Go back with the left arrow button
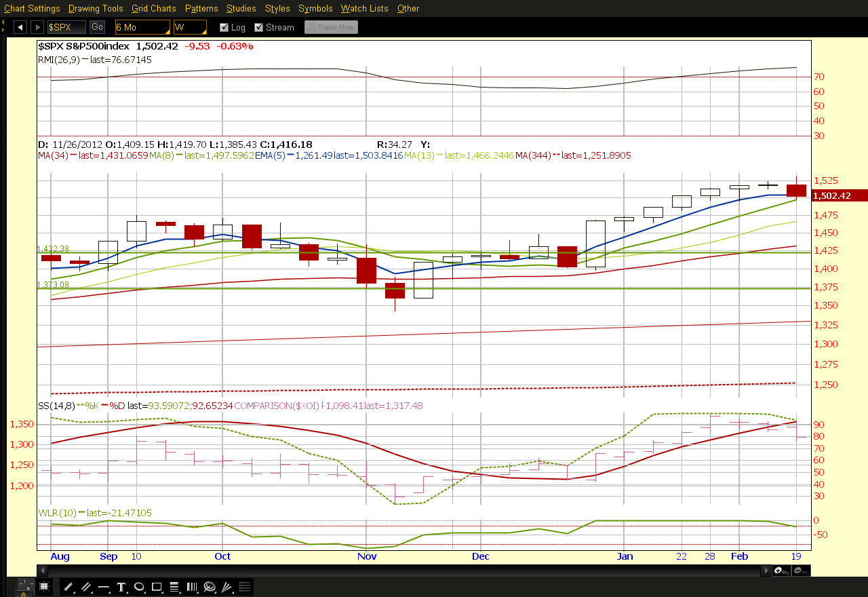This screenshot has height=597, width=868. point(20,27)
